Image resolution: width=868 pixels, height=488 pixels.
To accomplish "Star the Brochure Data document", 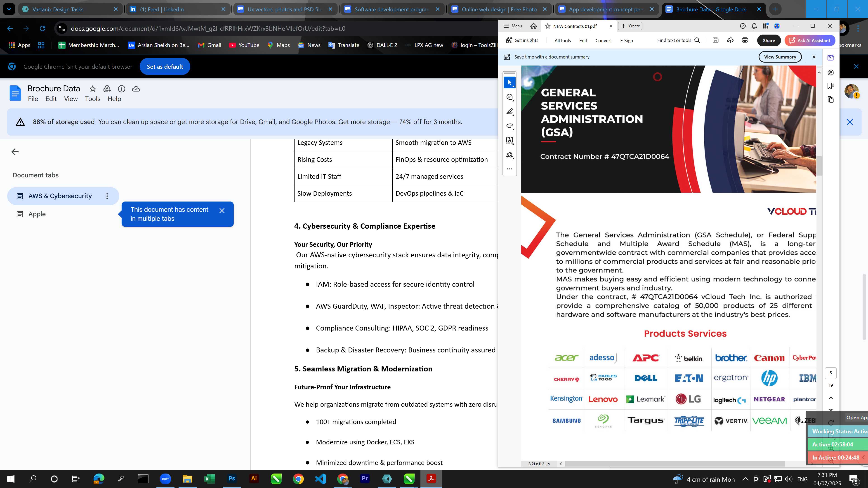I will [93, 89].
